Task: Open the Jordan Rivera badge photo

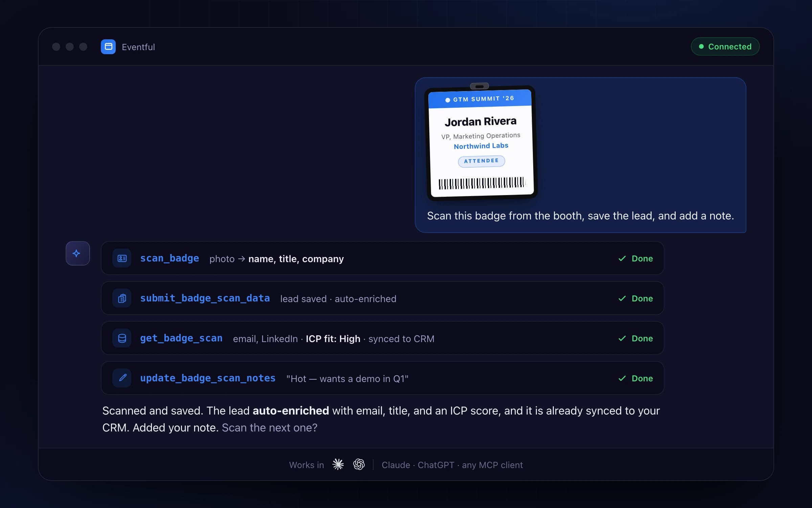Action: 480,142
